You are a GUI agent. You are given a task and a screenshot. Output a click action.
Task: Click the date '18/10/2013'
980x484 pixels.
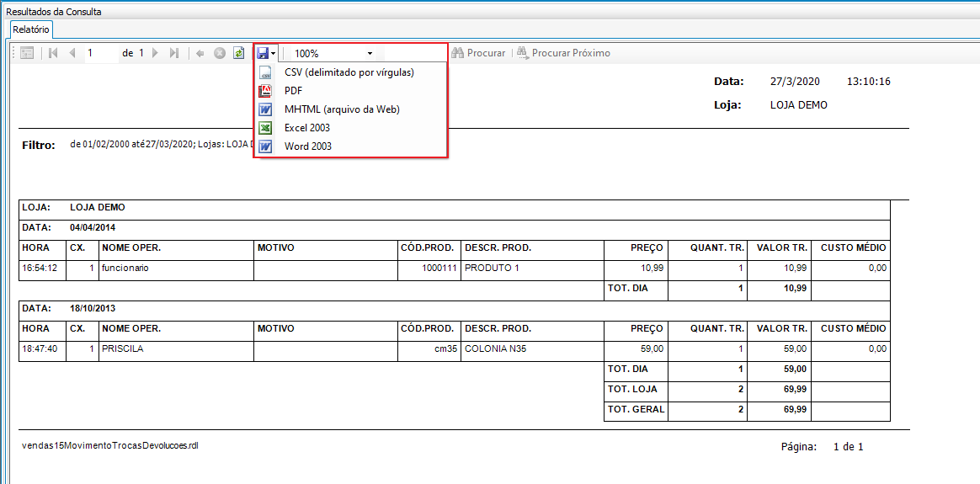click(x=93, y=309)
